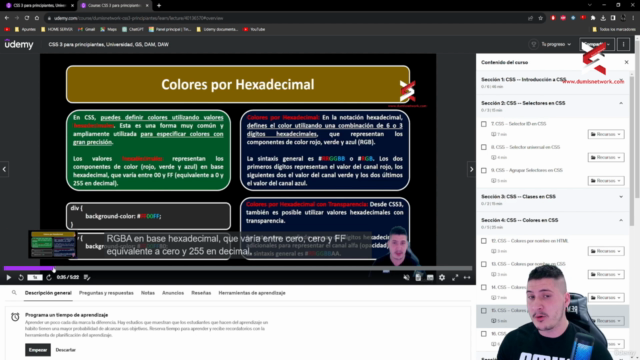
Task: Open HOME SERVER bookmark
Action: pyautogui.click(x=57, y=29)
